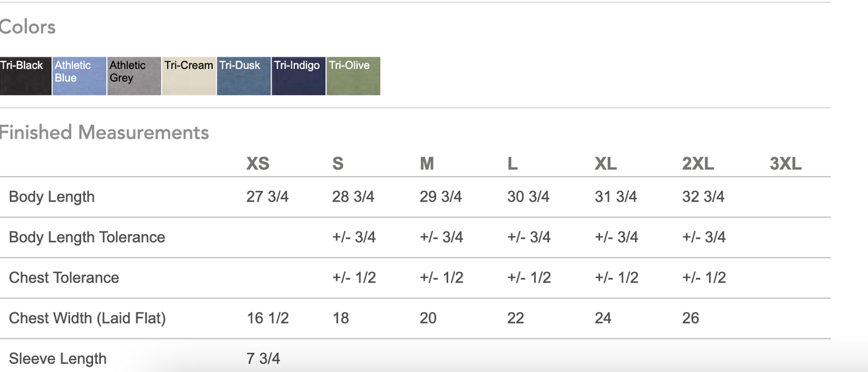Click the M size column header
Image resolution: width=868 pixels, height=372 pixels.
coord(426,164)
